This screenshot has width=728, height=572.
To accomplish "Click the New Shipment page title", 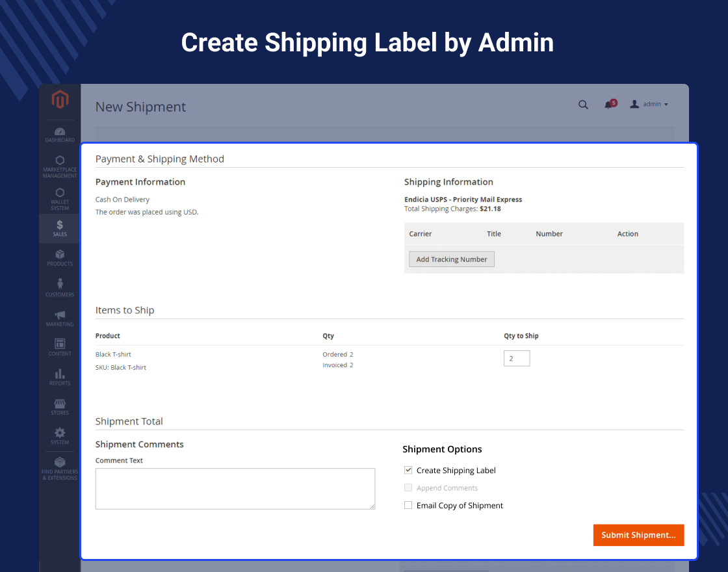I will (140, 107).
